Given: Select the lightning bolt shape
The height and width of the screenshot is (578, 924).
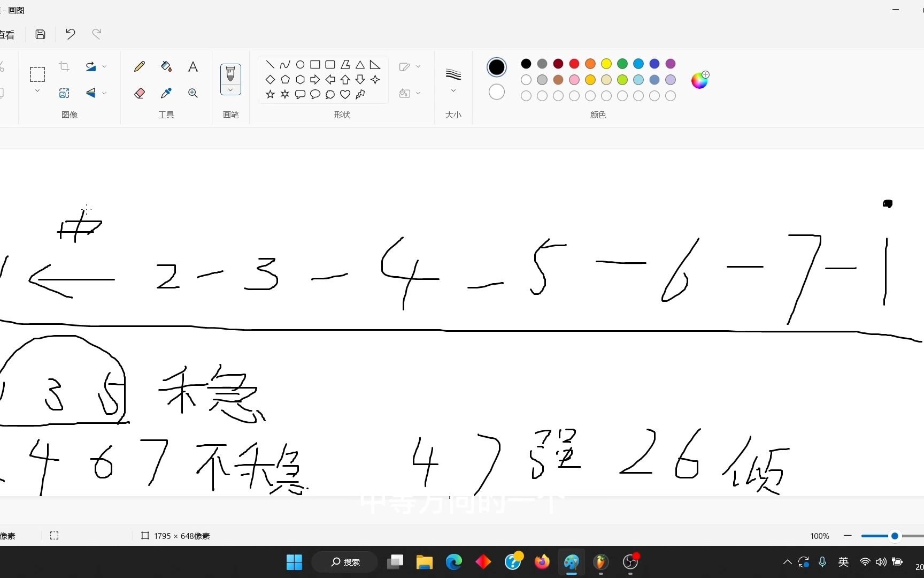Looking at the screenshot, I should point(360,94).
